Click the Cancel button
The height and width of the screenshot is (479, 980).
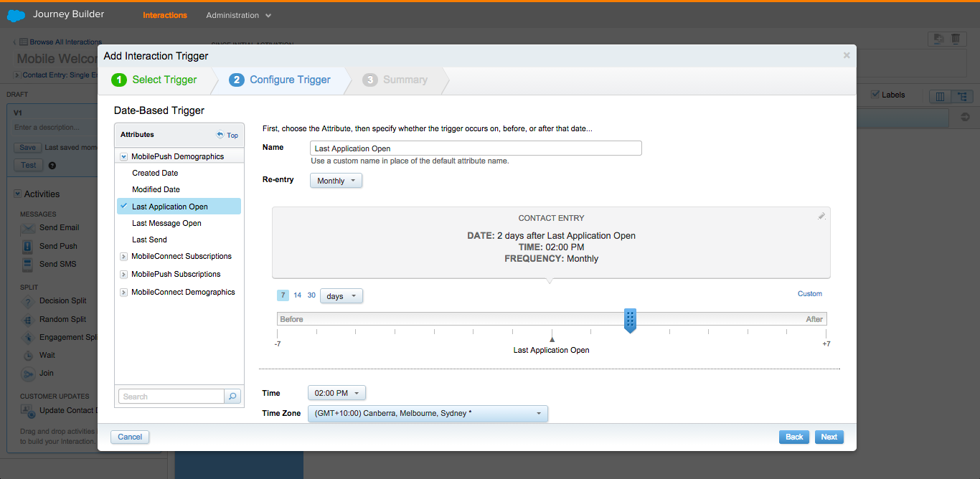130,437
